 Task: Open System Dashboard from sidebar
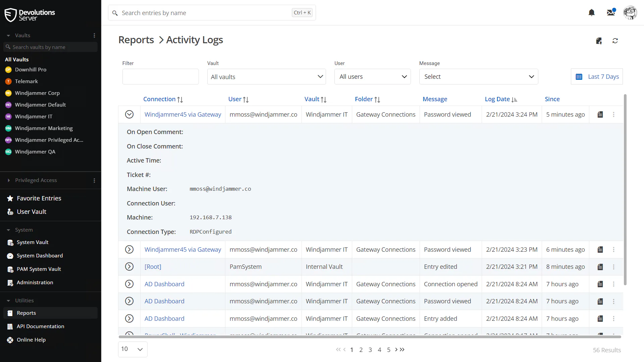click(x=40, y=256)
